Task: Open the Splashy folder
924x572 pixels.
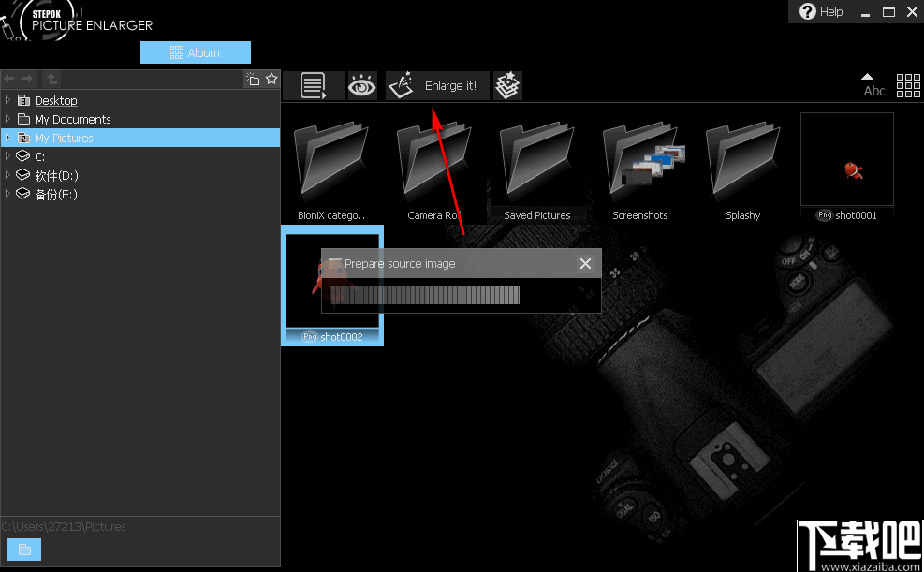Action: point(742,169)
